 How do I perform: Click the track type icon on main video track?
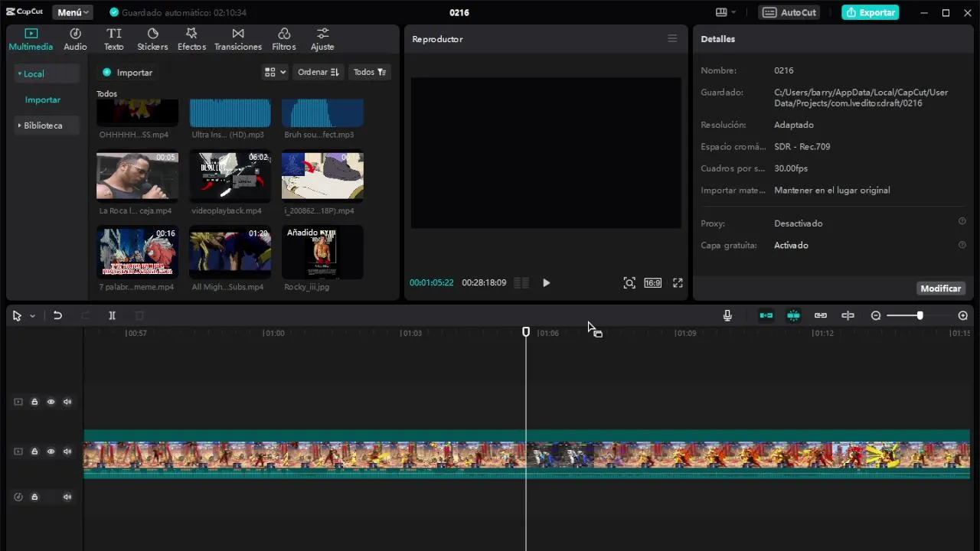(x=18, y=452)
